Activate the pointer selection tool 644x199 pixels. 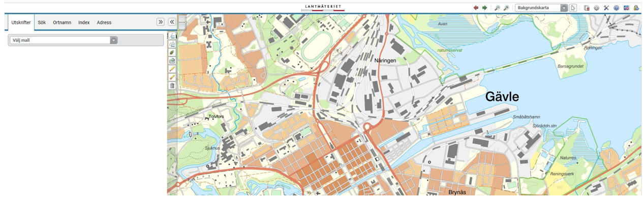click(573, 8)
